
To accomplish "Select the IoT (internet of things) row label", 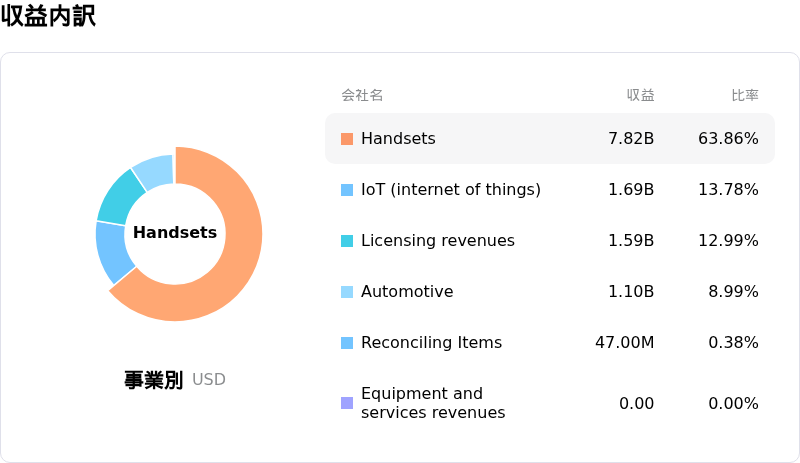I will (x=451, y=189).
